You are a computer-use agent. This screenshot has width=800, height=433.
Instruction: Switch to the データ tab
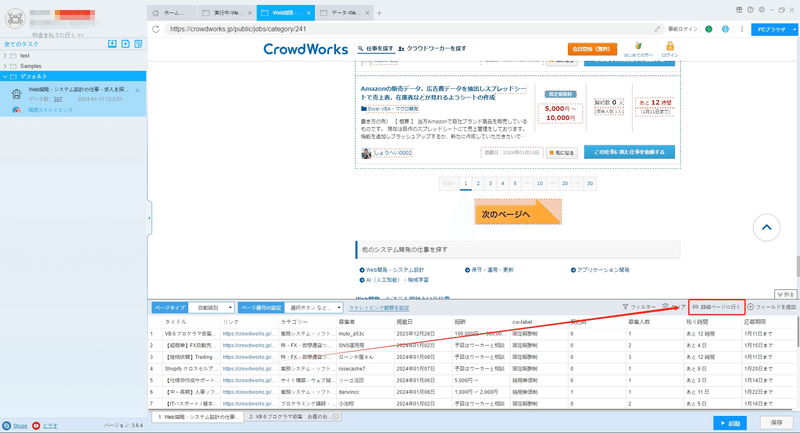tap(344, 13)
